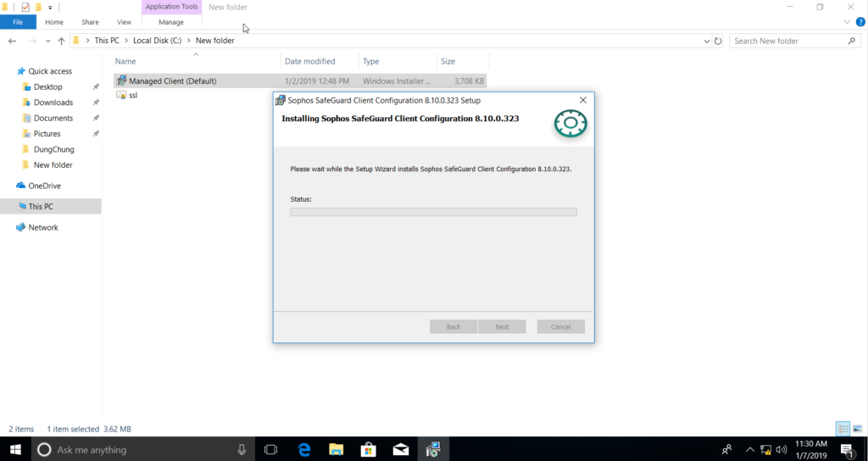The width and height of the screenshot is (868, 461).
Task: Click Local Disk (C:) in the address bar
Action: click(x=157, y=41)
